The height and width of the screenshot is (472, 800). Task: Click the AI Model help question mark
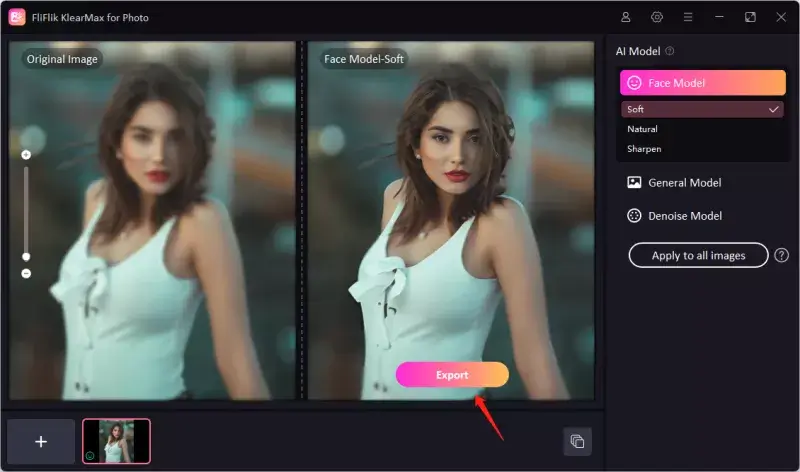click(670, 51)
